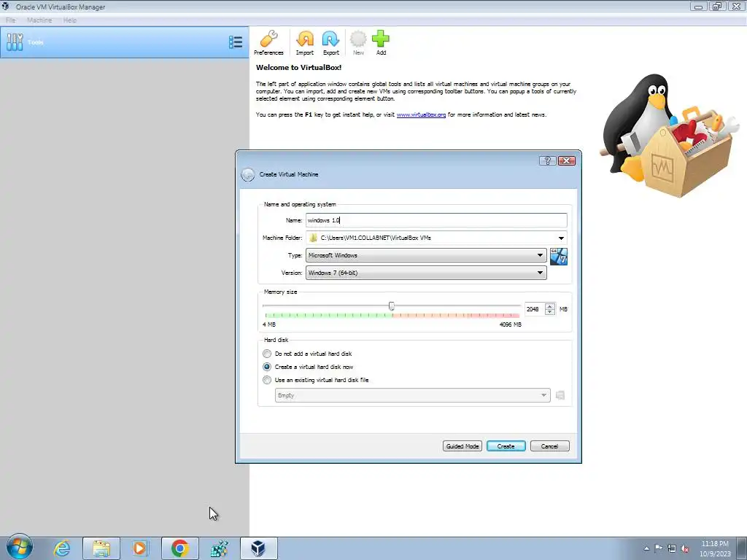Launch Internet Explorer from taskbar
The image size is (747, 560).
click(x=62, y=548)
